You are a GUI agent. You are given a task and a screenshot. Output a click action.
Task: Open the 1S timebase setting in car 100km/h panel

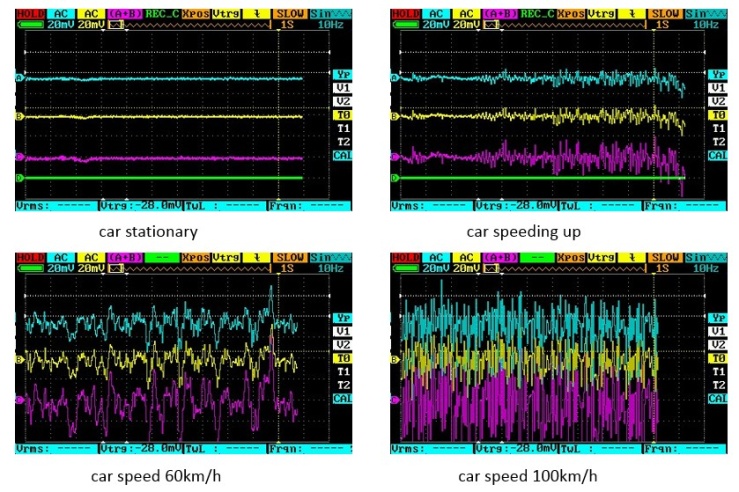click(662, 269)
